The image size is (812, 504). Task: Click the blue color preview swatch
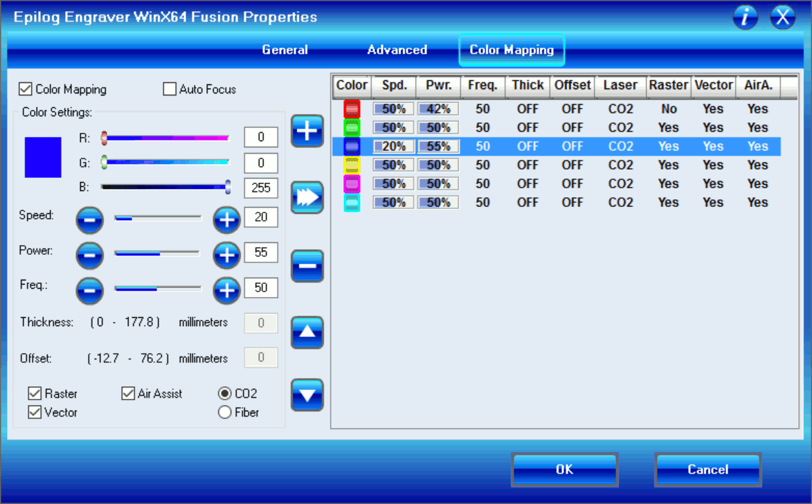43,157
